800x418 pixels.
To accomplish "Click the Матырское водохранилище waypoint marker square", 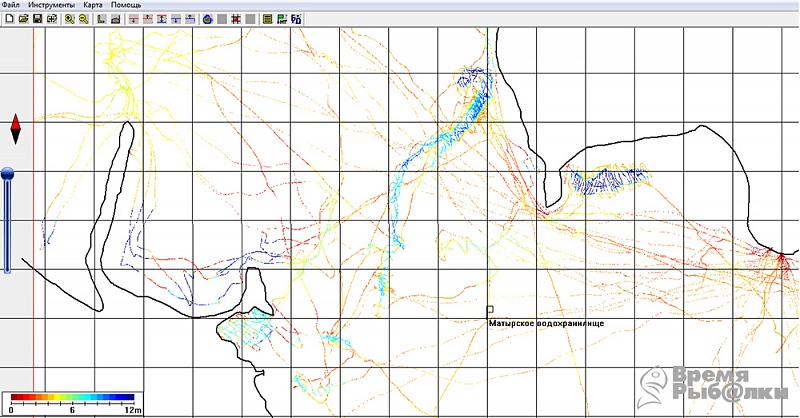I will coord(490,309).
